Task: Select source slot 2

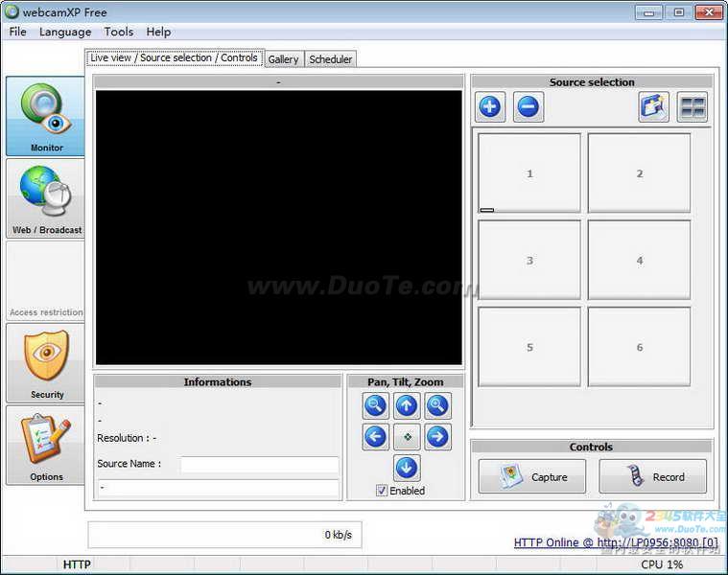Action: pos(640,172)
